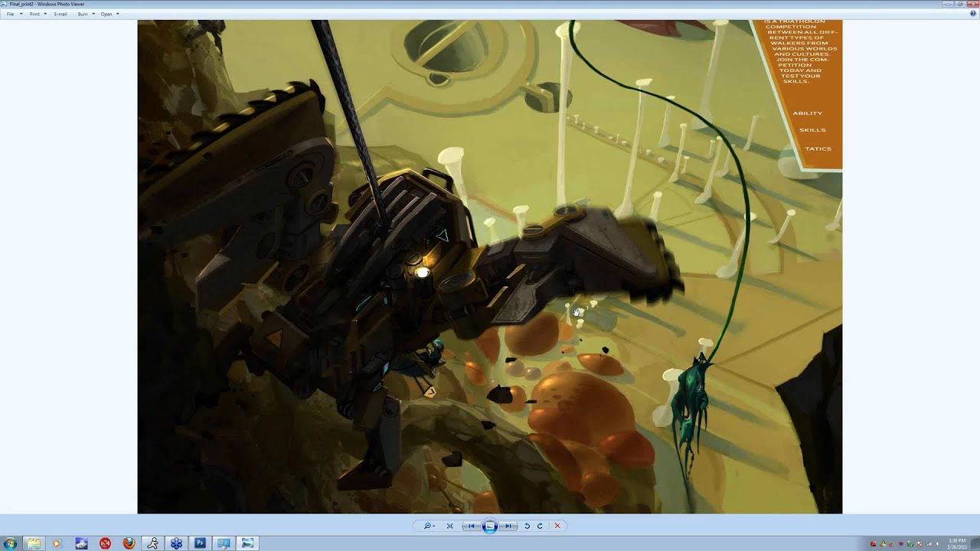Click the taskbar icon right of Photoshop
The width and height of the screenshot is (980, 551).
[224, 543]
